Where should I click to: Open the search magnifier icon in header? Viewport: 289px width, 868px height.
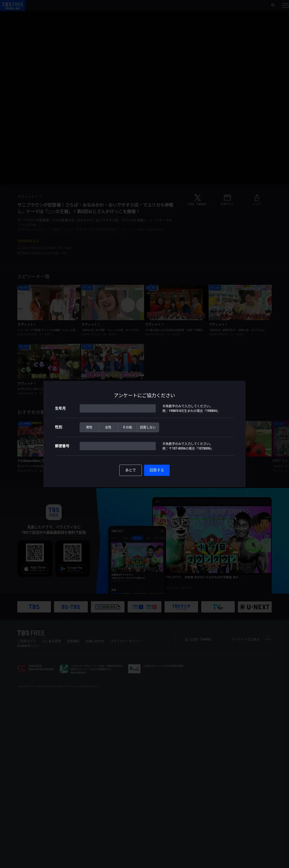coord(273,5)
